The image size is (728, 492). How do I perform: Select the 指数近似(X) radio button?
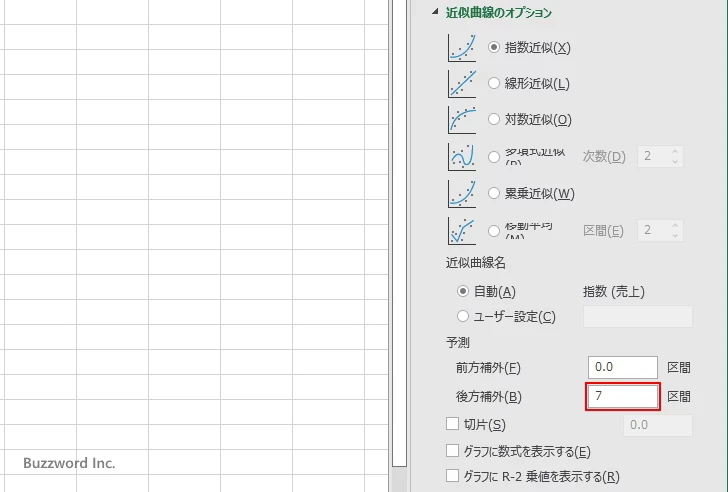pos(494,47)
